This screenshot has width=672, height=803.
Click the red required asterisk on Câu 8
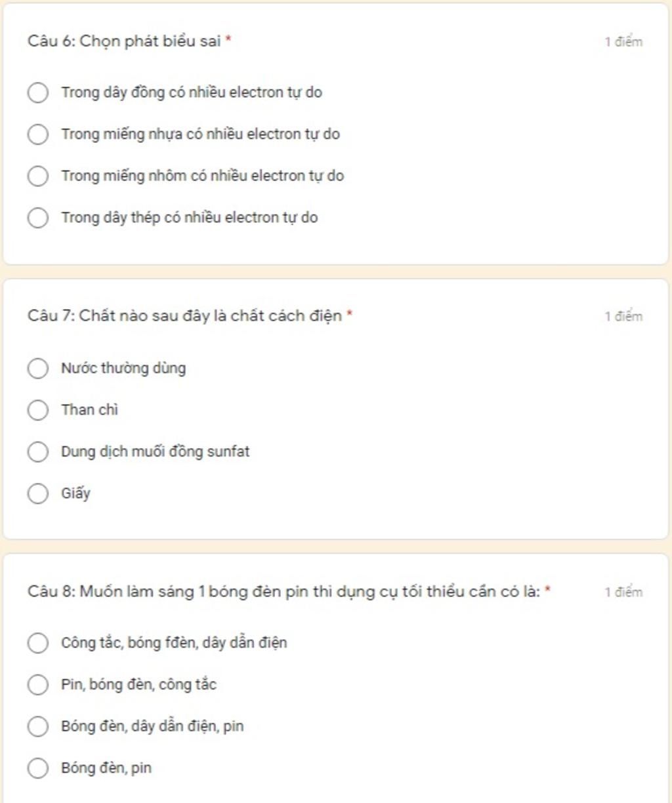click(548, 590)
